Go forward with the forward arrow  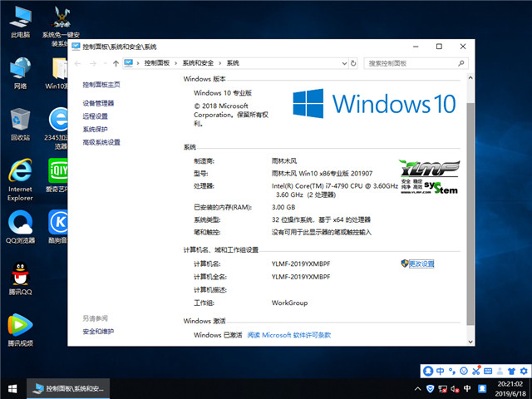click(x=93, y=63)
